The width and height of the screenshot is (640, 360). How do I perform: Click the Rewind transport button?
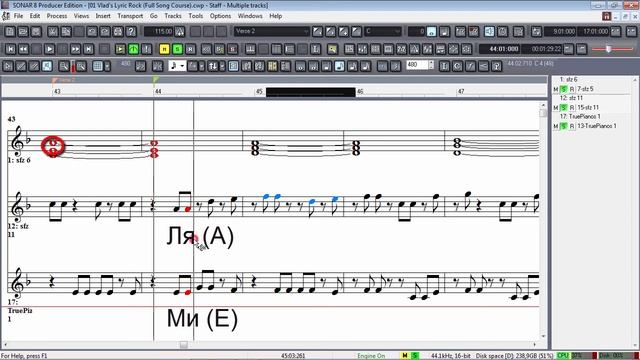pyautogui.click(x=24, y=49)
